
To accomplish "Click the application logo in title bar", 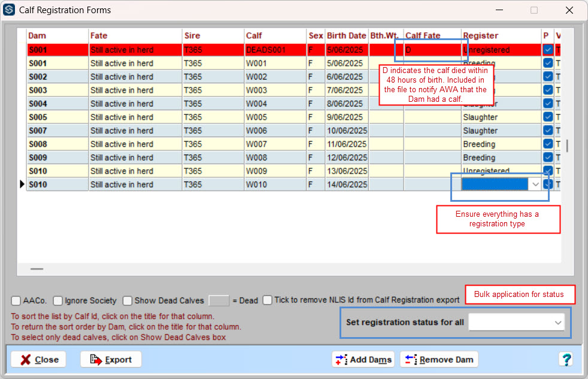I will pos(9,10).
